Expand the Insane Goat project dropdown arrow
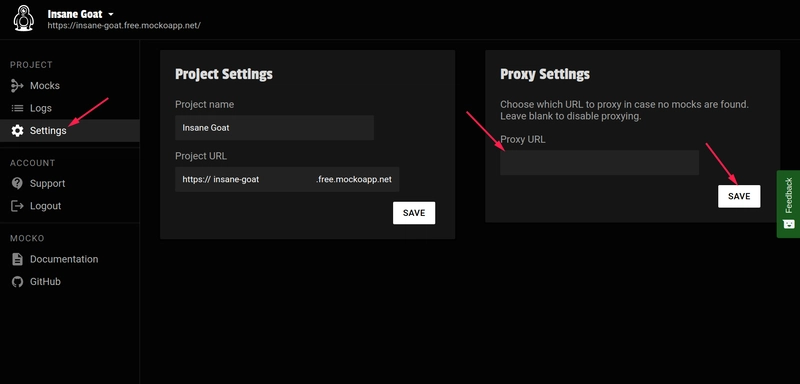 (x=111, y=14)
